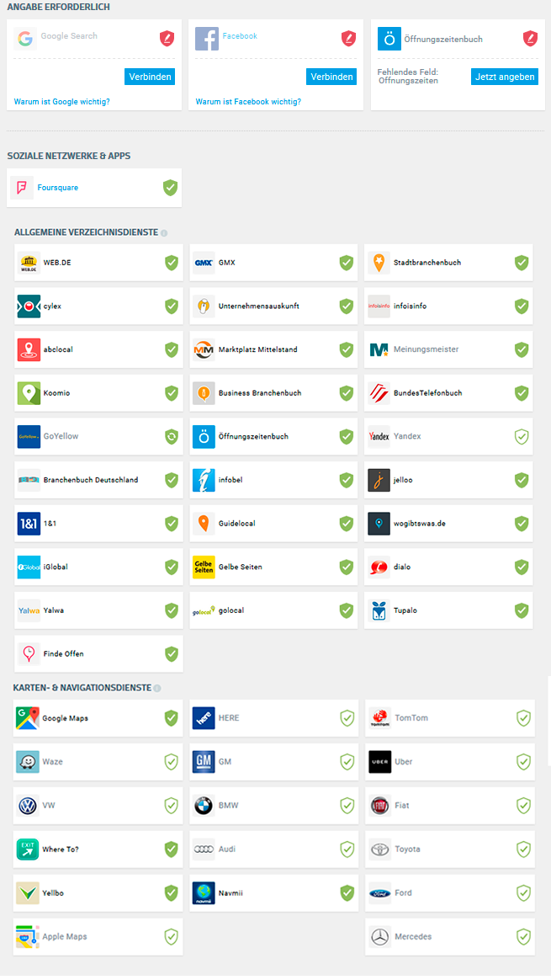Screen dimensions: 551x980
Task: Click the Uber logo icon
Action: point(380,762)
